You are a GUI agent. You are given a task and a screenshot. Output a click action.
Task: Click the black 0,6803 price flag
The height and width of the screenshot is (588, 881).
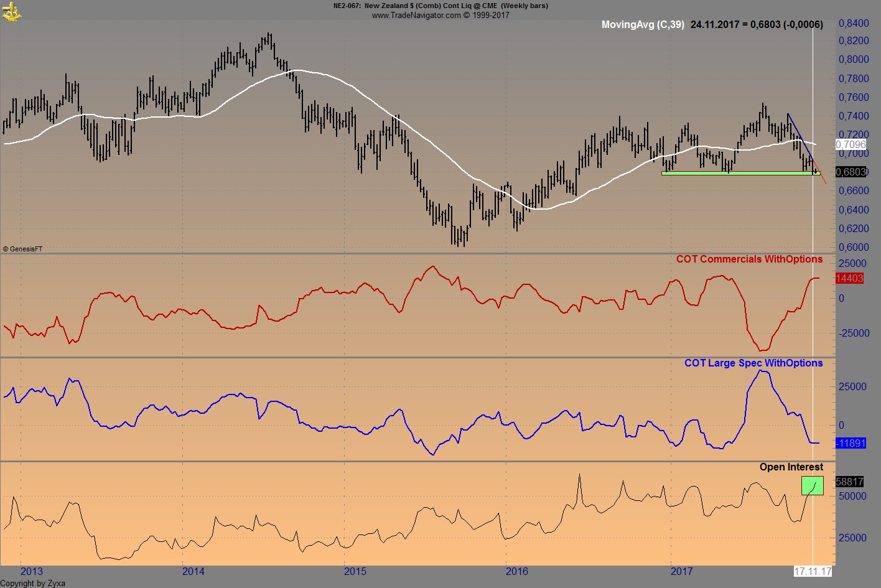click(849, 172)
